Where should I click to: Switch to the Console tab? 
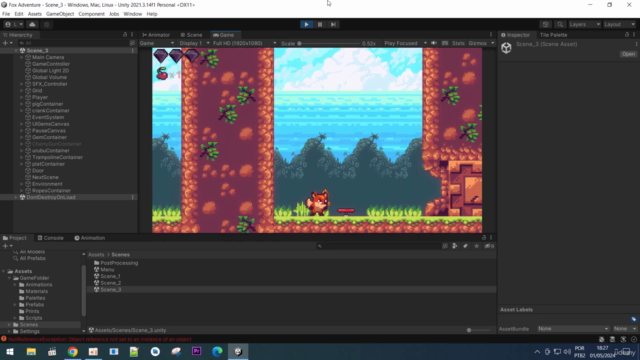51,238
